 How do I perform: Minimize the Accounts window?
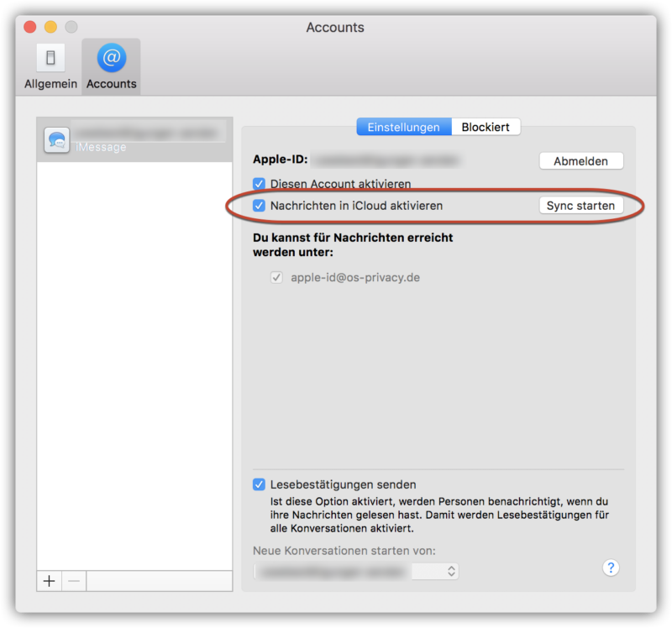point(50,27)
